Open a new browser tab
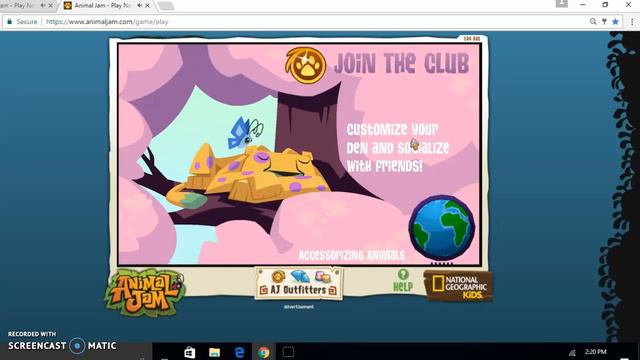640x360 pixels. pos(166,6)
